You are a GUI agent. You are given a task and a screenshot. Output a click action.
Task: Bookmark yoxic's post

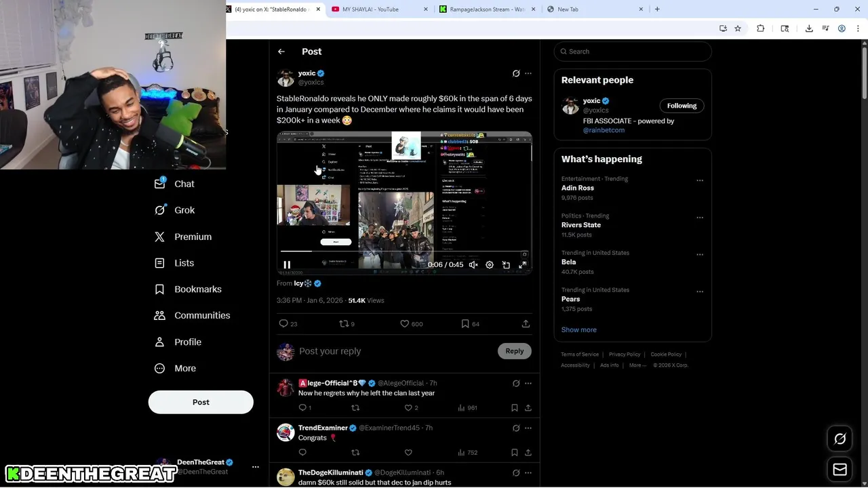click(470, 324)
